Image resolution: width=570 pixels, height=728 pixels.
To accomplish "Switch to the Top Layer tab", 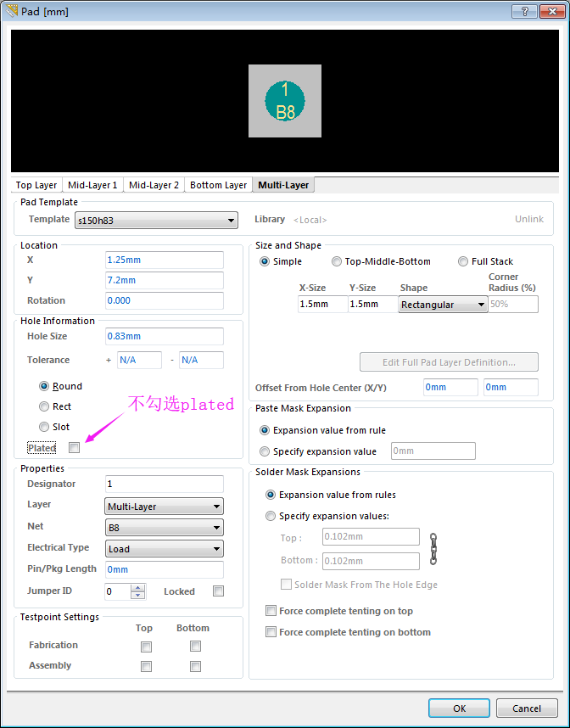I will point(36,185).
